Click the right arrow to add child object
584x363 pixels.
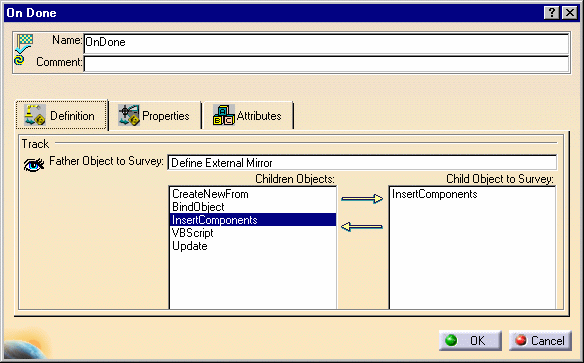pos(362,198)
